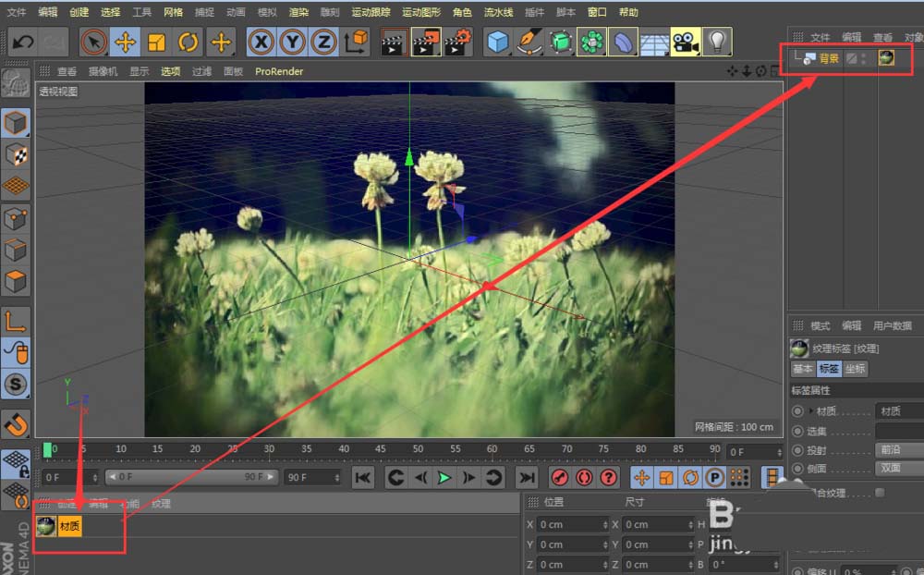The width and height of the screenshot is (924, 575).
Task: Open the 渲染 menu
Action: 298,12
